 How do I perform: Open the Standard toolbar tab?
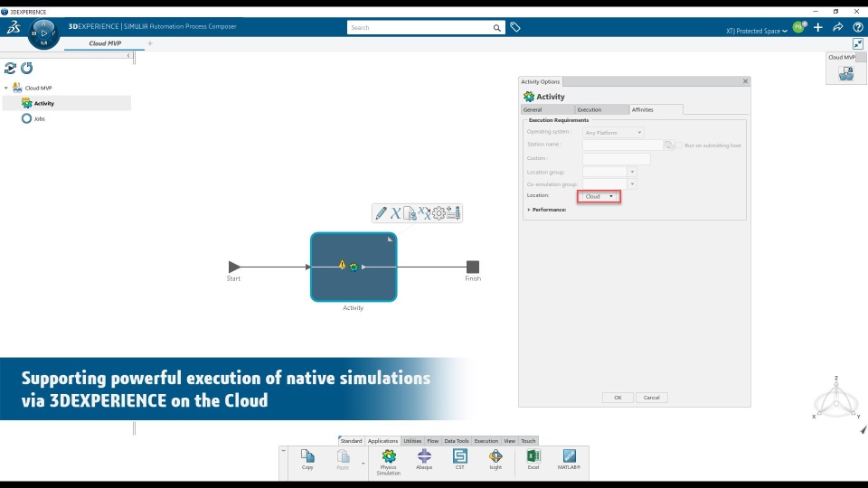coord(351,441)
